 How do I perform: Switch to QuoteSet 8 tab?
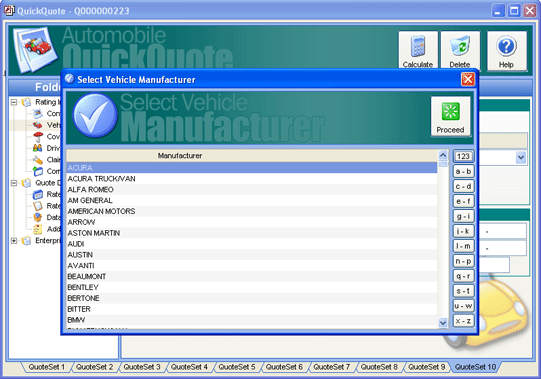click(379, 367)
